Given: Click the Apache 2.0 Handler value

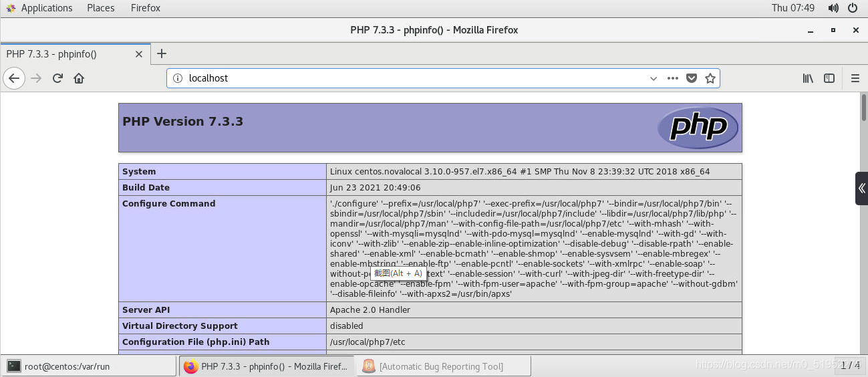Looking at the screenshot, I should click(370, 310).
